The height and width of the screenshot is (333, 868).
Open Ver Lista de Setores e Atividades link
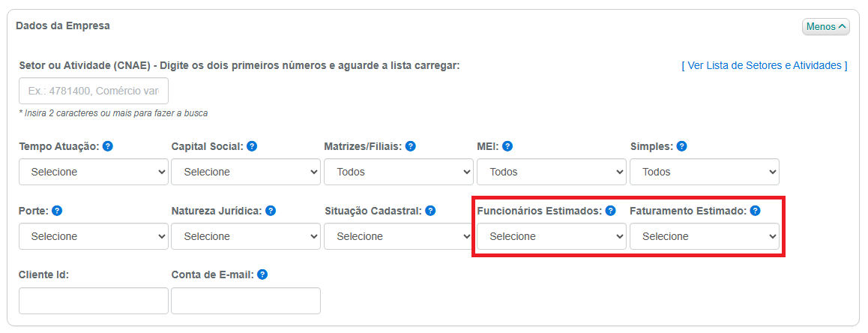tap(765, 65)
